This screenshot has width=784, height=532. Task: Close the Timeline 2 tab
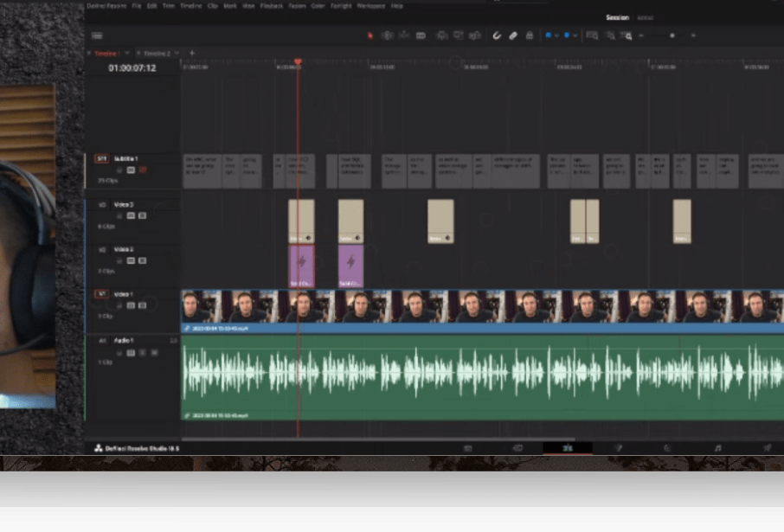[x=138, y=53]
